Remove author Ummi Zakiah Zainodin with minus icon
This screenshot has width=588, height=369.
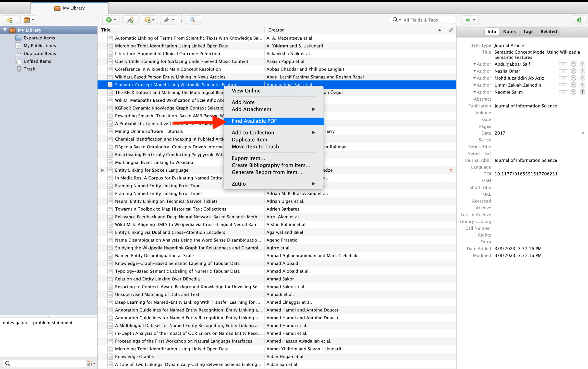tap(573, 85)
